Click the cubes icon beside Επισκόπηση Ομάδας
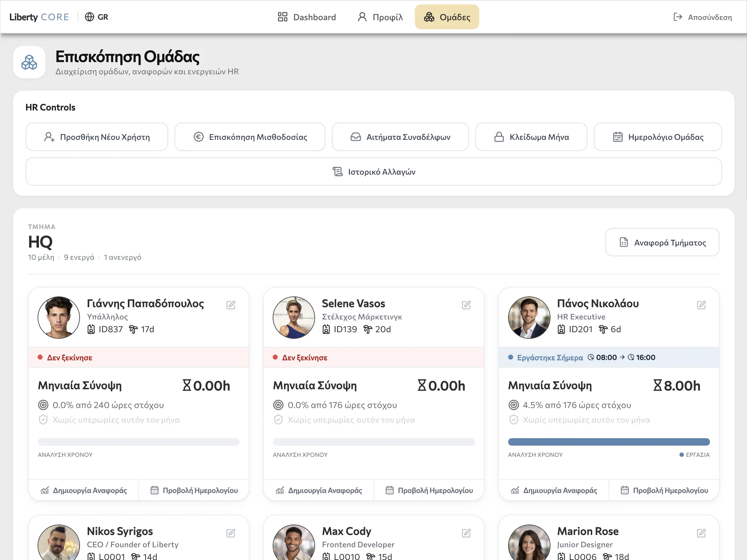The width and height of the screenshot is (747, 560). coord(29,62)
